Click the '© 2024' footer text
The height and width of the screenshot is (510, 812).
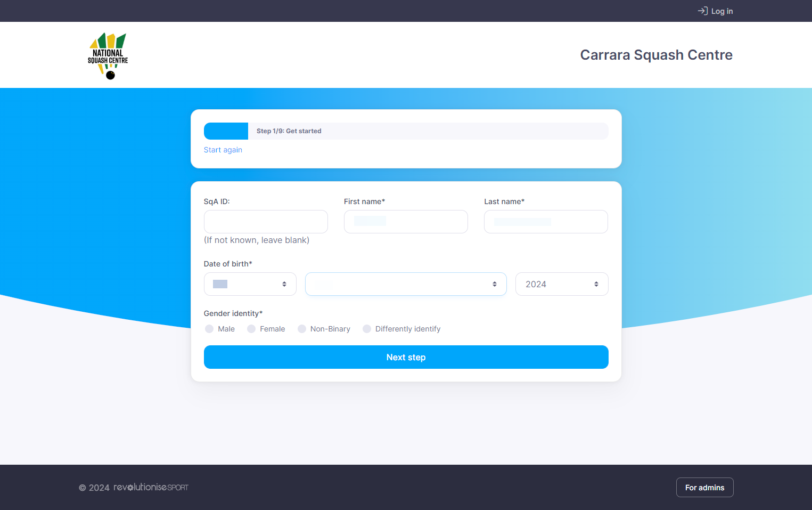[94, 488]
